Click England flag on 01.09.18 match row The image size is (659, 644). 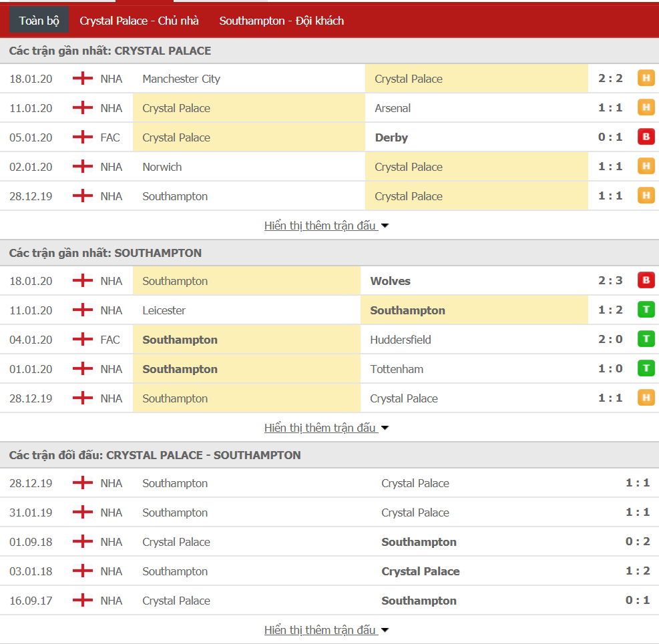(82, 541)
